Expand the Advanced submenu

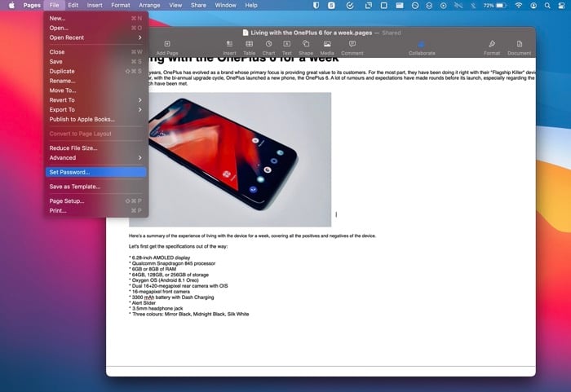(95, 157)
